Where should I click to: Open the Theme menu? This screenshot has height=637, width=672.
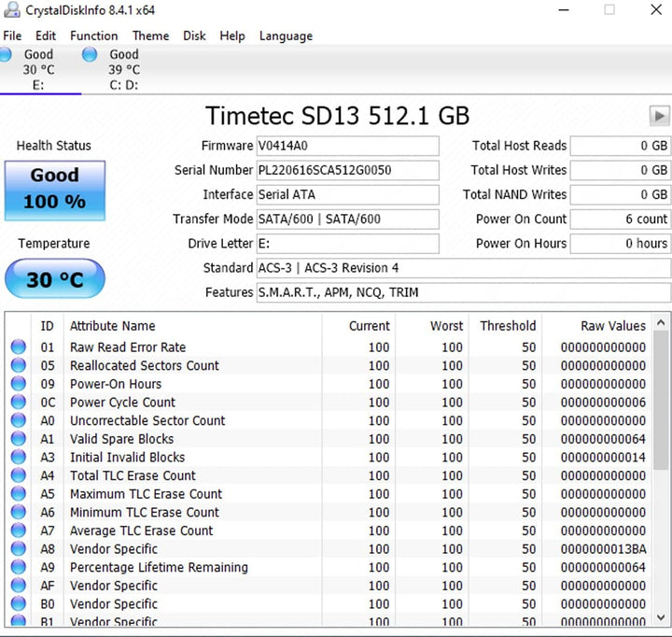pyautogui.click(x=150, y=35)
